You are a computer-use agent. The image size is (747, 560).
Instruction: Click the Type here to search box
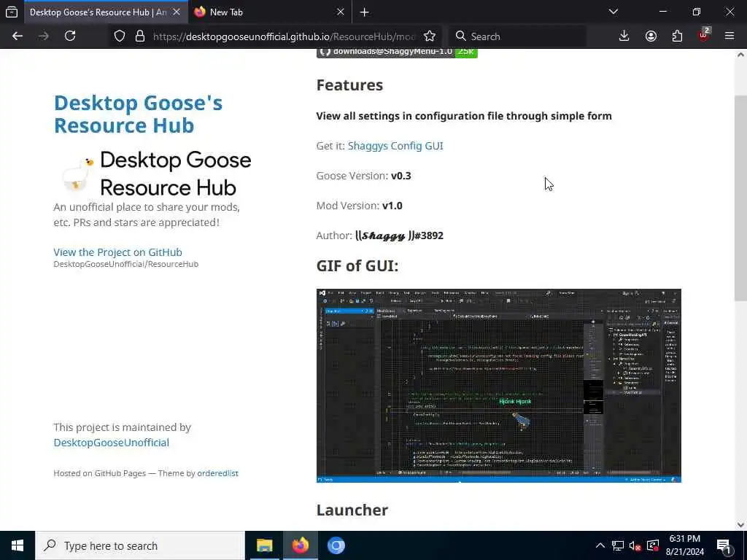(140, 545)
